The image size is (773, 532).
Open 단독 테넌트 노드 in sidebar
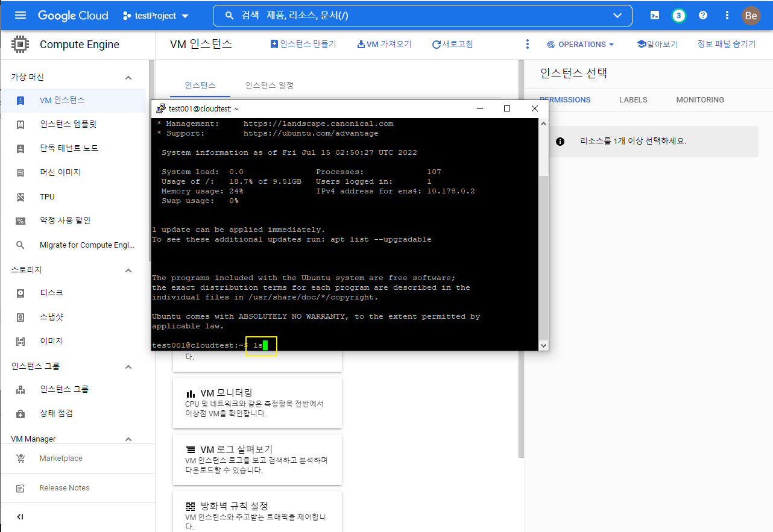[x=73, y=148]
